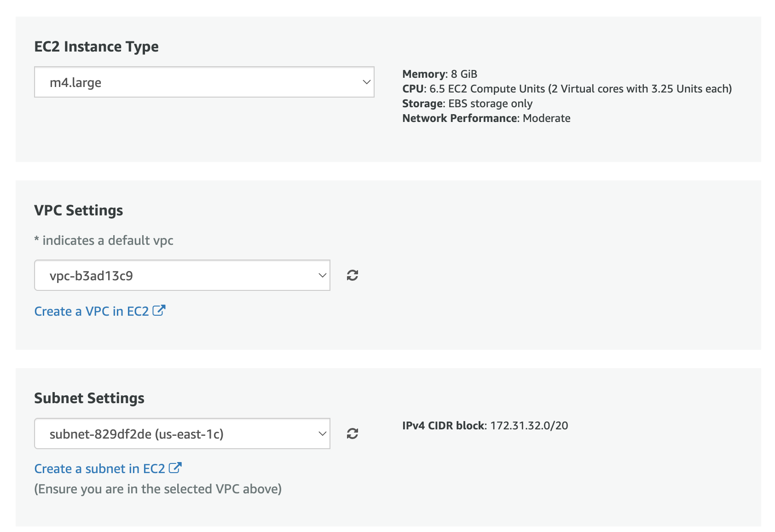775x532 pixels.
Task: Click external link icon next to Create a VPC
Action: (x=159, y=311)
